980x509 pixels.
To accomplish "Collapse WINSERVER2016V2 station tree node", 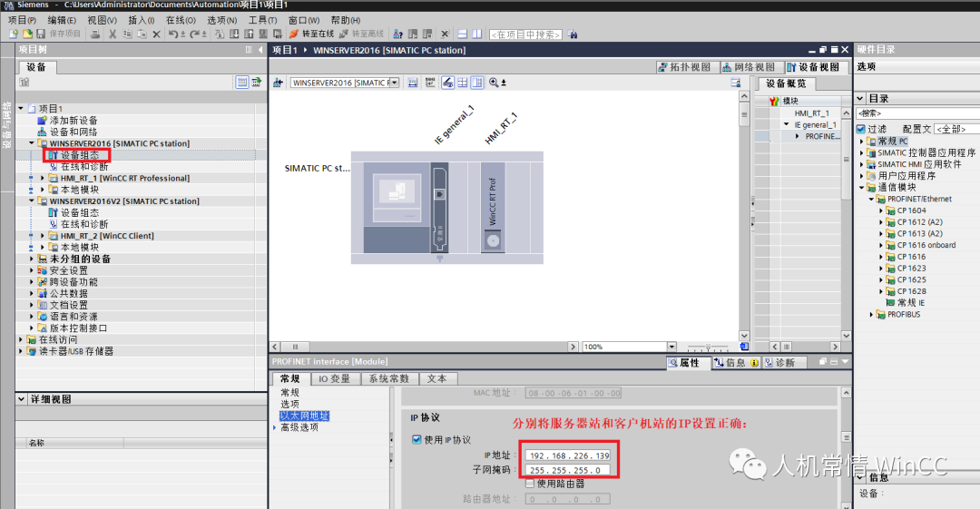I will (32, 201).
